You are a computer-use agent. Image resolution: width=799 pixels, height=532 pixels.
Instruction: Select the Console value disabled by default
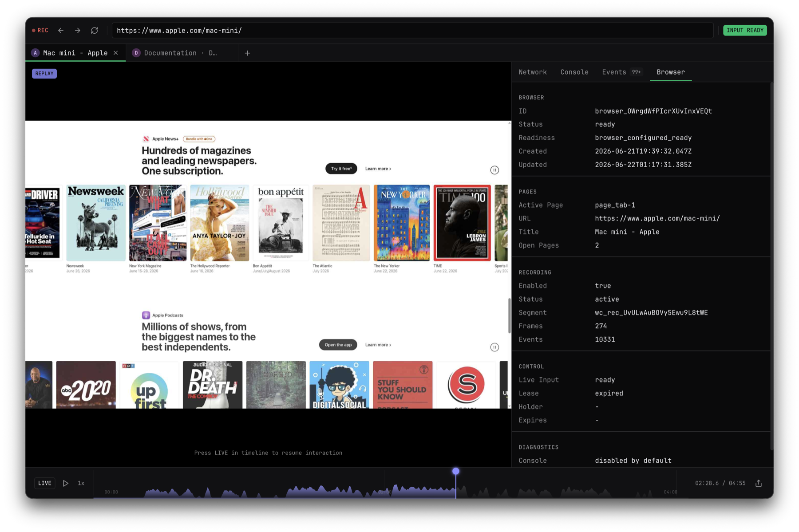coord(633,461)
